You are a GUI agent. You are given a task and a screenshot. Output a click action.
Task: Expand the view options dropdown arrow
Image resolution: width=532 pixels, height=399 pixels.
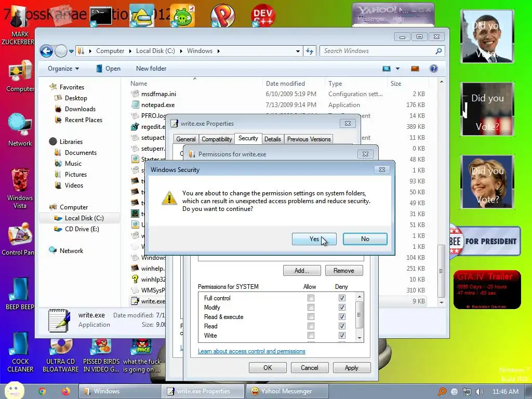pos(397,69)
